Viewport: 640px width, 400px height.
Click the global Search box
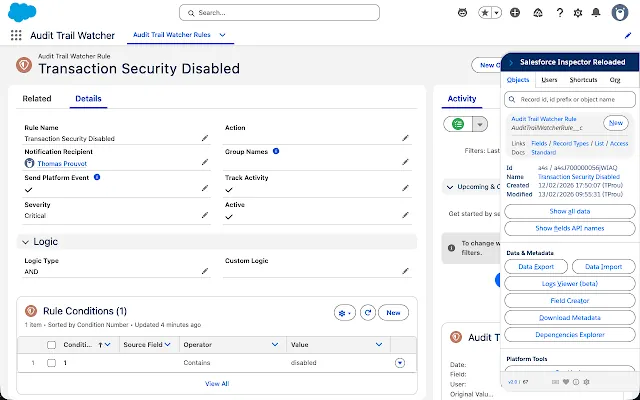coord(280,13)
